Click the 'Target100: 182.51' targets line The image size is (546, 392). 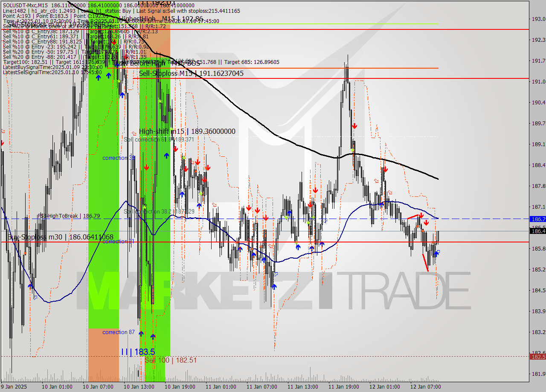tap(141, 62)
